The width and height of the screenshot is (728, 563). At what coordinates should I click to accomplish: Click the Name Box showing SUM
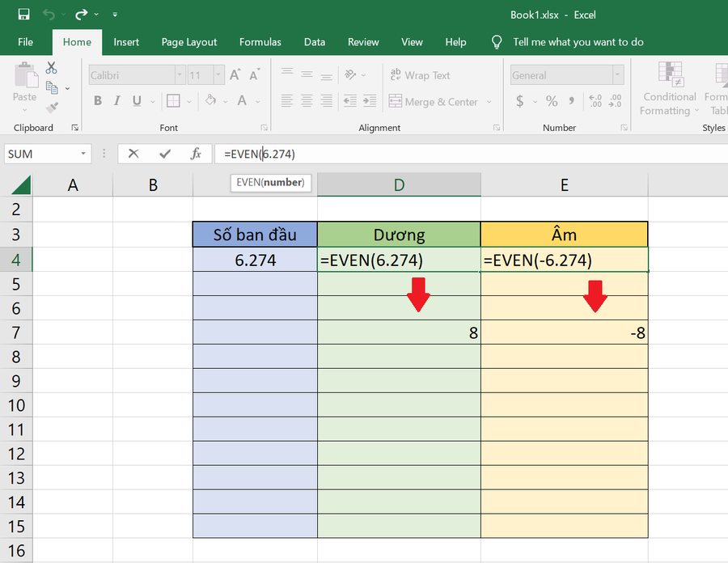tap(48, 154)
